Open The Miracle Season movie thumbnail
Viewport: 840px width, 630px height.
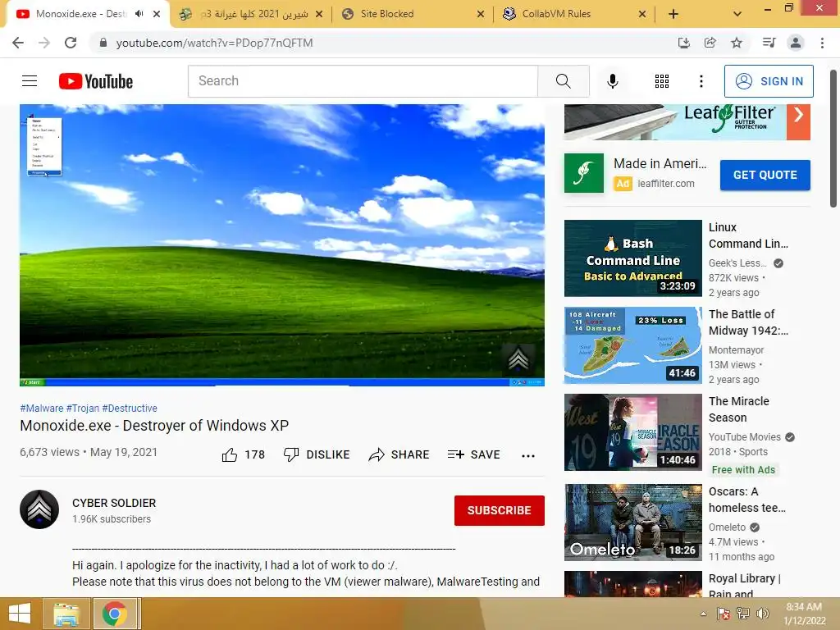tap(632, 432)
